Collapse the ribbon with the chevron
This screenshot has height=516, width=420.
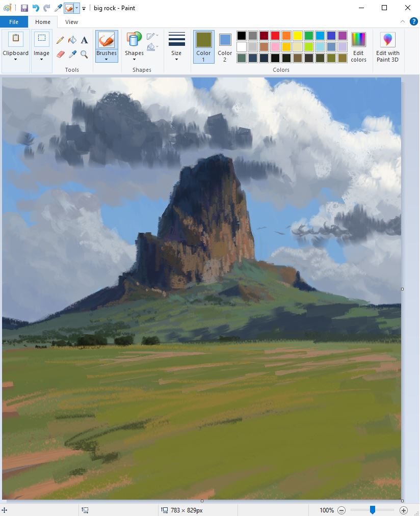[403, 21]
